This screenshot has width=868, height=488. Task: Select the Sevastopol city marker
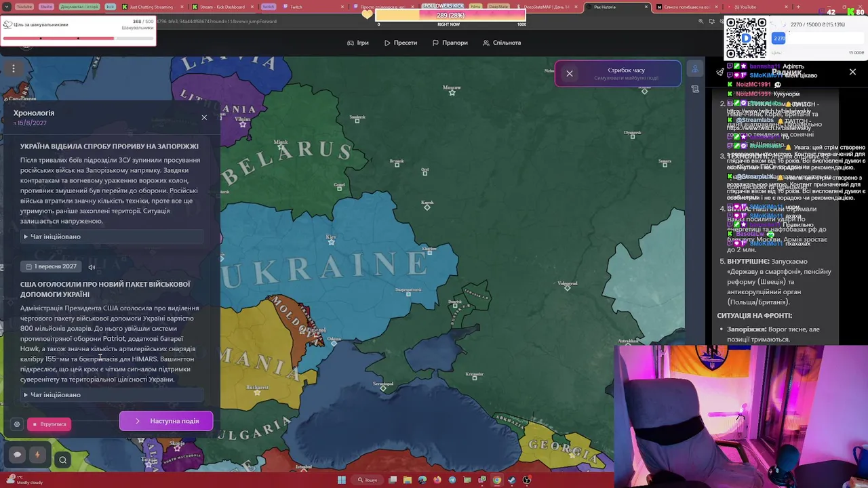383,387
